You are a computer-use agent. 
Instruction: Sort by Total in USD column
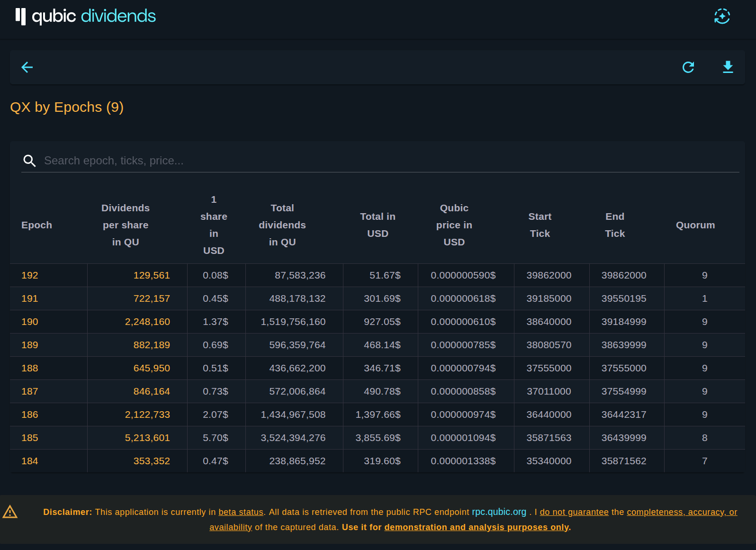(x=378, y=225)
